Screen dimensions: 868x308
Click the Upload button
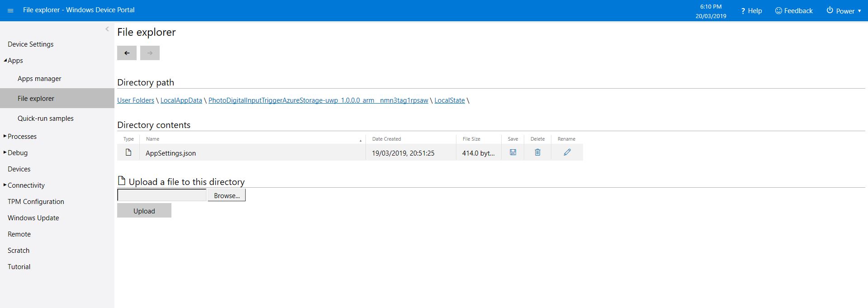144,211
